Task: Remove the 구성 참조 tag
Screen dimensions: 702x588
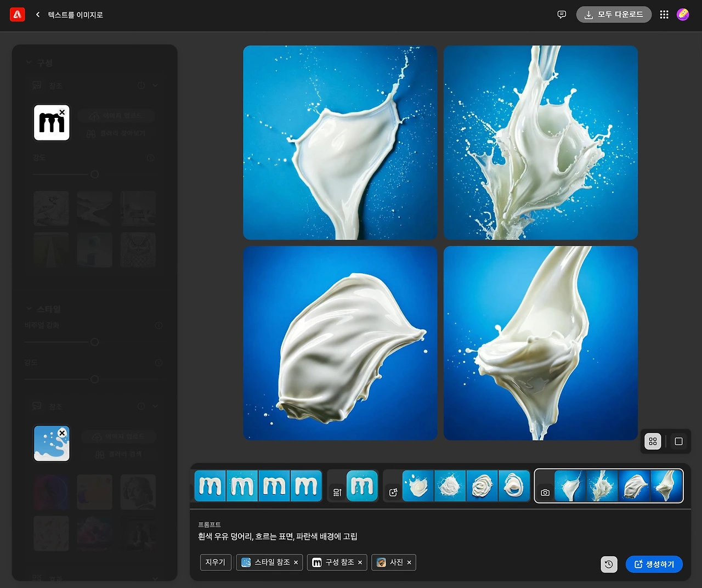Action: coord(360,563)
